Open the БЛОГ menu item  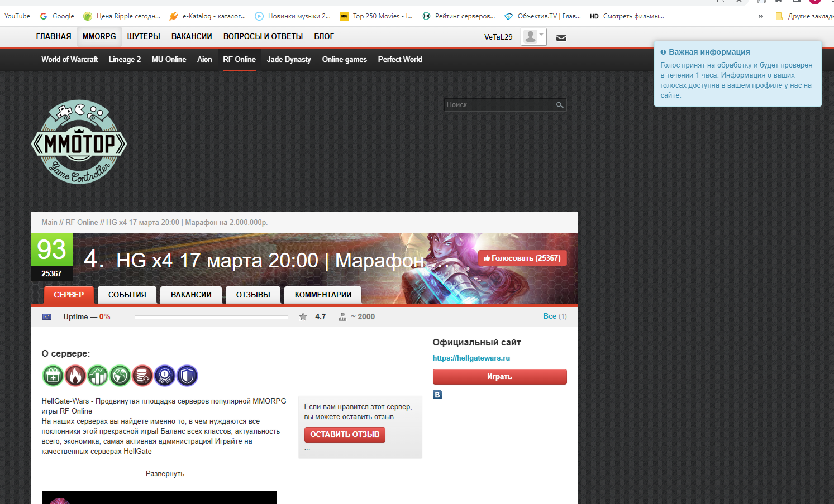(324, 36)
